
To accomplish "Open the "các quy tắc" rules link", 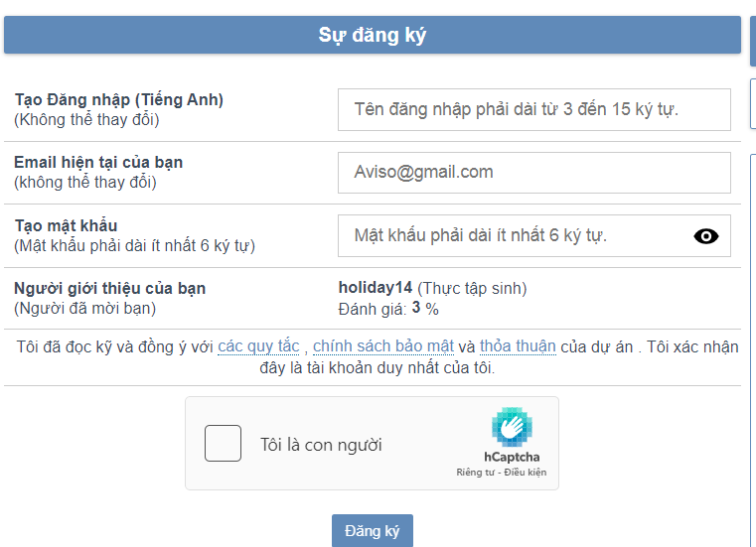I will (x=258, y=346).
